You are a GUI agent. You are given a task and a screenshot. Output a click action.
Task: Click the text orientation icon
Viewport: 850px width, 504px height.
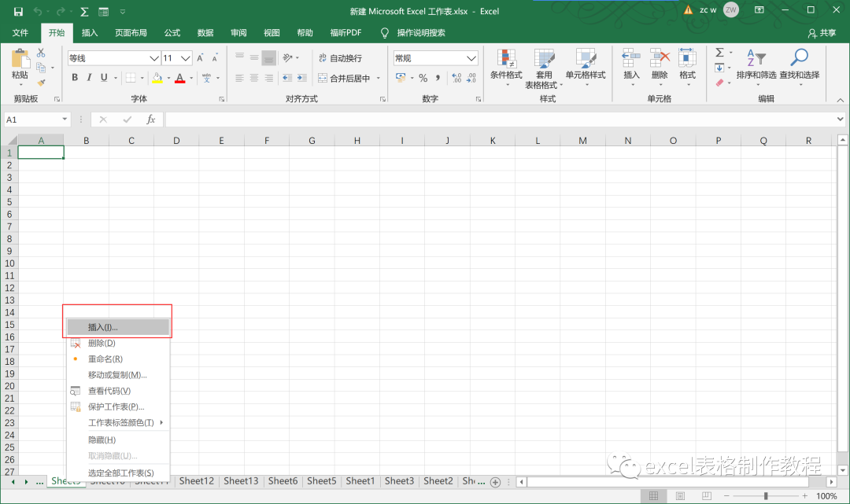click(x=288, y=57)
